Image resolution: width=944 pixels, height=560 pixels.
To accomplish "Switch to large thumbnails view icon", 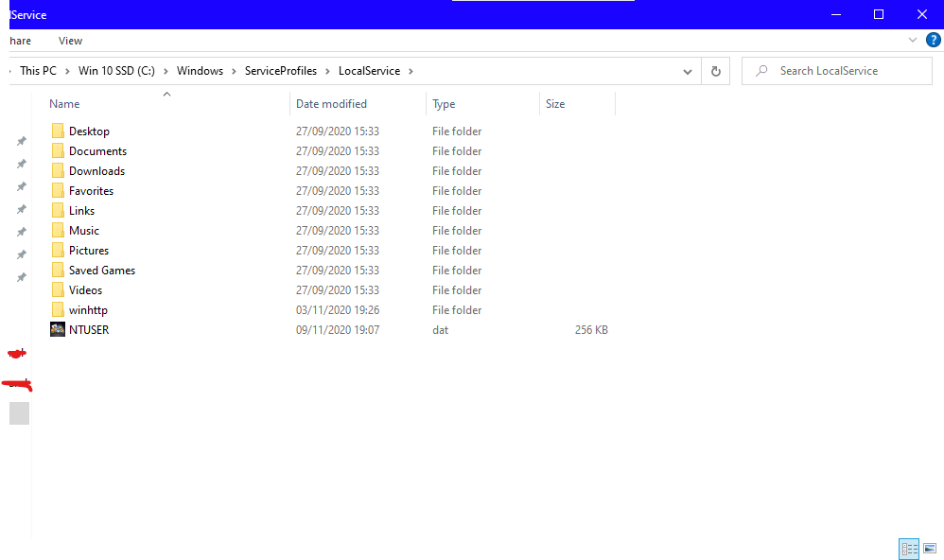I will 930,549.
